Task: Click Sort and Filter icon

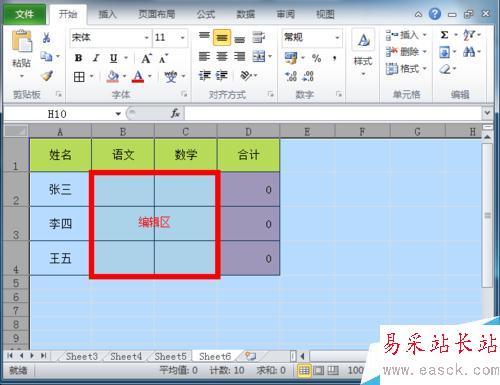Action: 470,35
